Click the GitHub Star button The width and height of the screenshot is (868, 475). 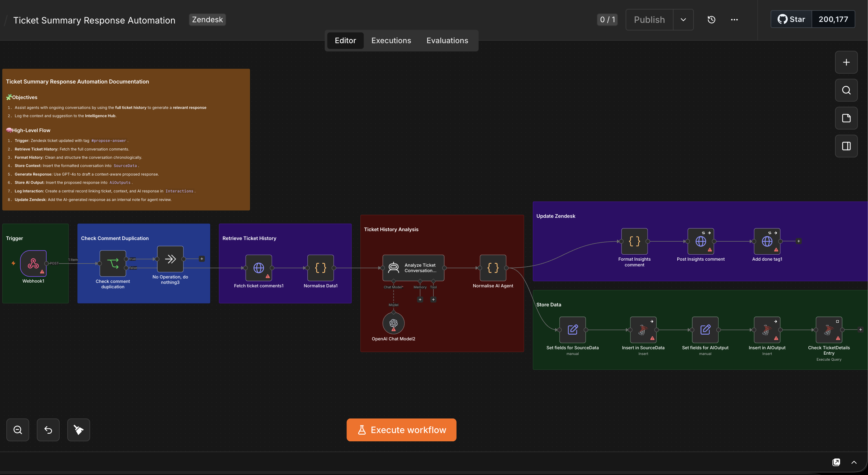791,19
